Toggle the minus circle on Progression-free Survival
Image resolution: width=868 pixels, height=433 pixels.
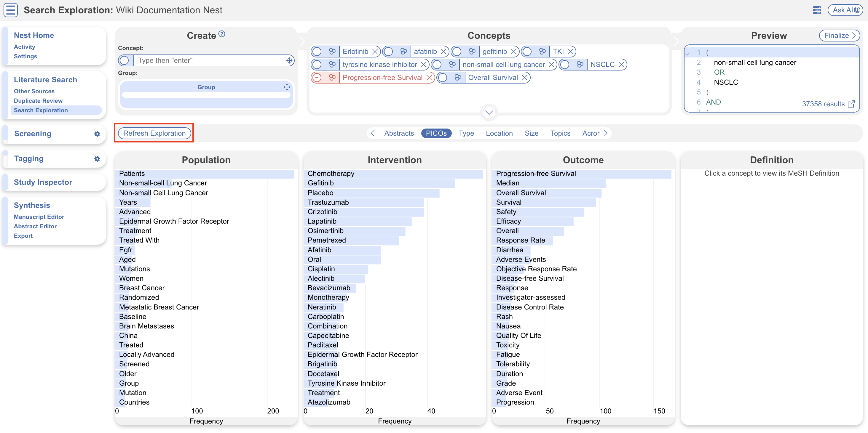(317, 78)
